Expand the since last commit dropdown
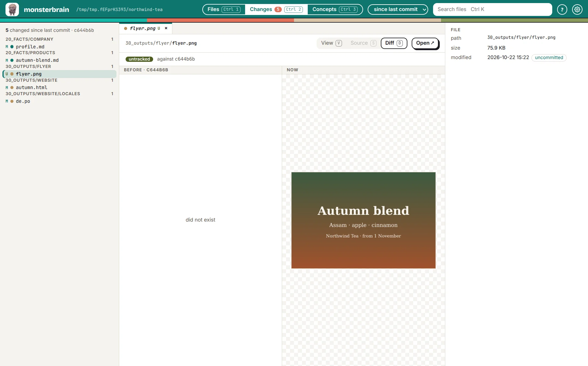Viewport: 588px width, 366px height. (398, 9)
